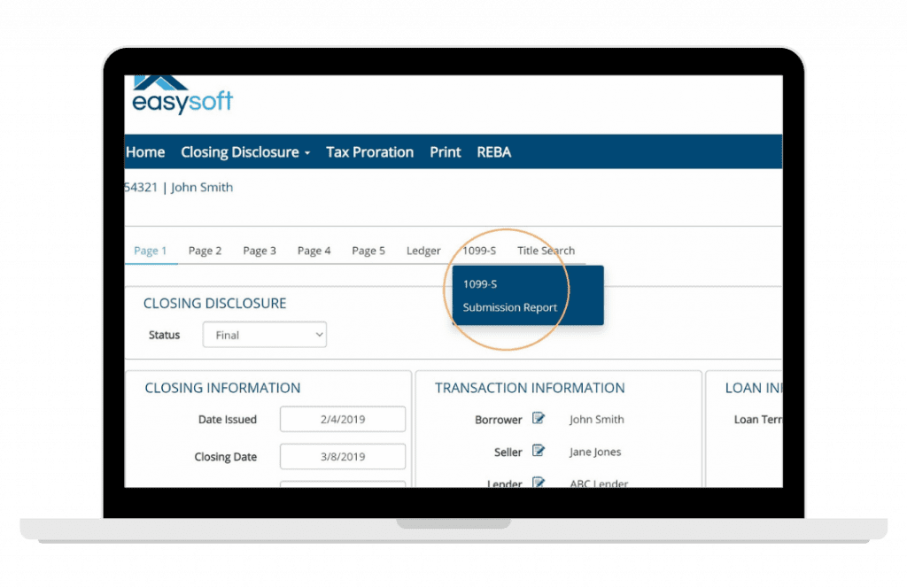Open the Title Search tab

(x=546, y=251)
